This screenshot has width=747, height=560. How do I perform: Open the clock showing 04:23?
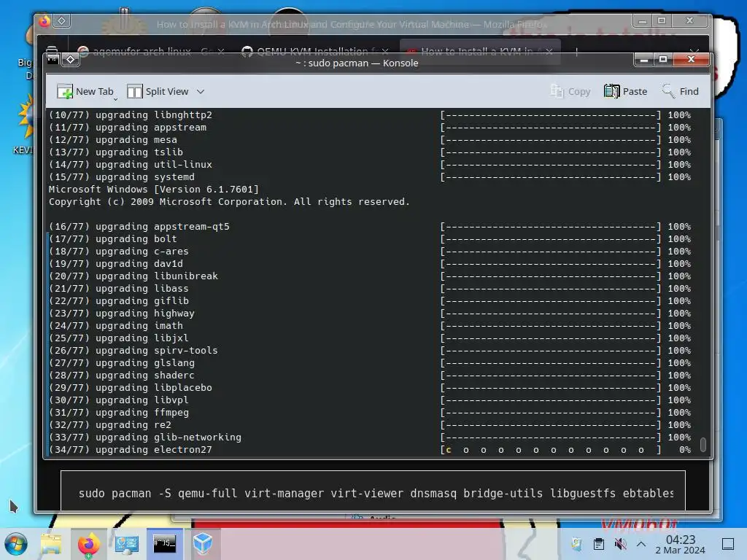coord(681,544)
